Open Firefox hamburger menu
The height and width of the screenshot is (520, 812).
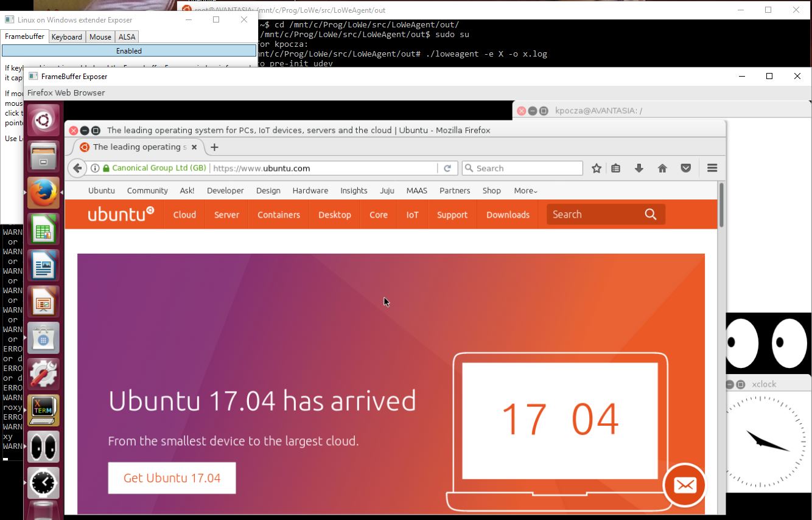coord(712,168)
